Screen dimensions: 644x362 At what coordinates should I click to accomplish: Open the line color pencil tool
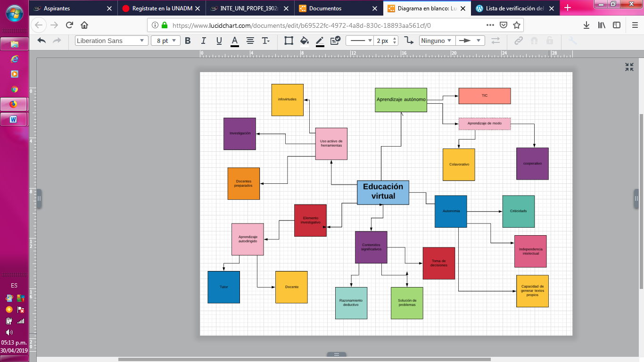tap(320, 41)
